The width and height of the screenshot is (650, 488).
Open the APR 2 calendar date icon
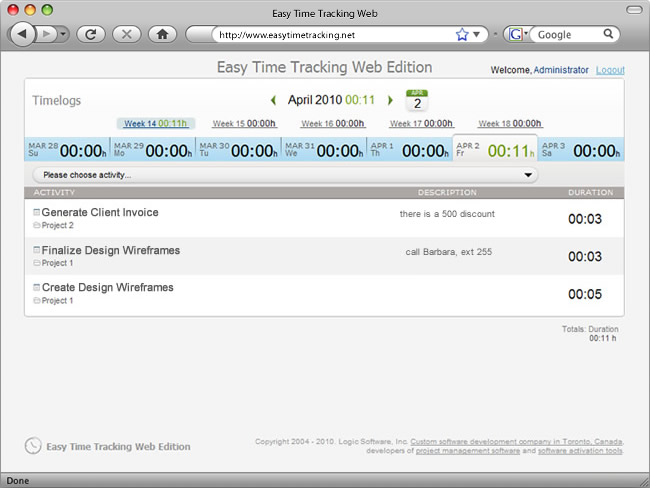[417, 100]
